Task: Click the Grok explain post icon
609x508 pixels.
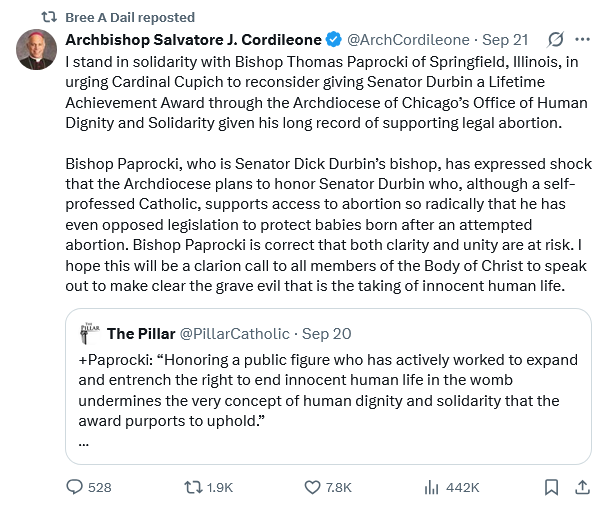Action: (x=555, y=40)
